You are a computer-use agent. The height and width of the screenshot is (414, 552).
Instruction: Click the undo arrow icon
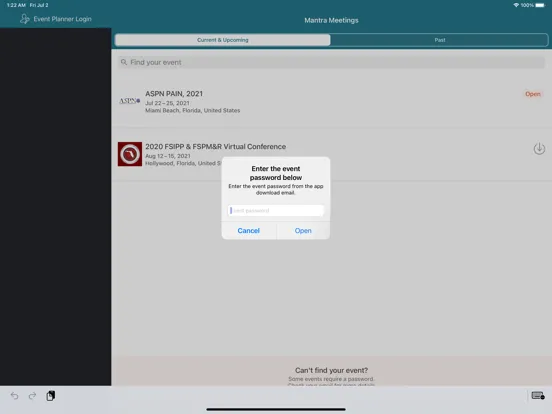[14, 396]
